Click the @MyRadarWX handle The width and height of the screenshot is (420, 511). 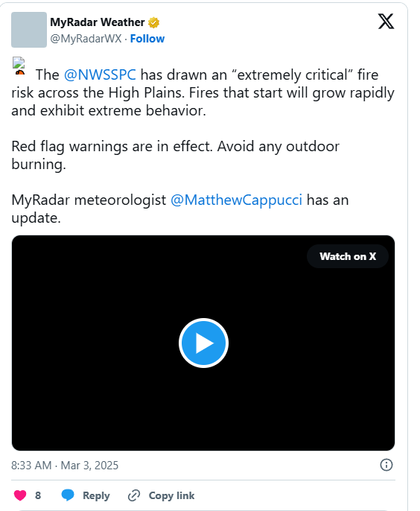[x=86, y=39]
